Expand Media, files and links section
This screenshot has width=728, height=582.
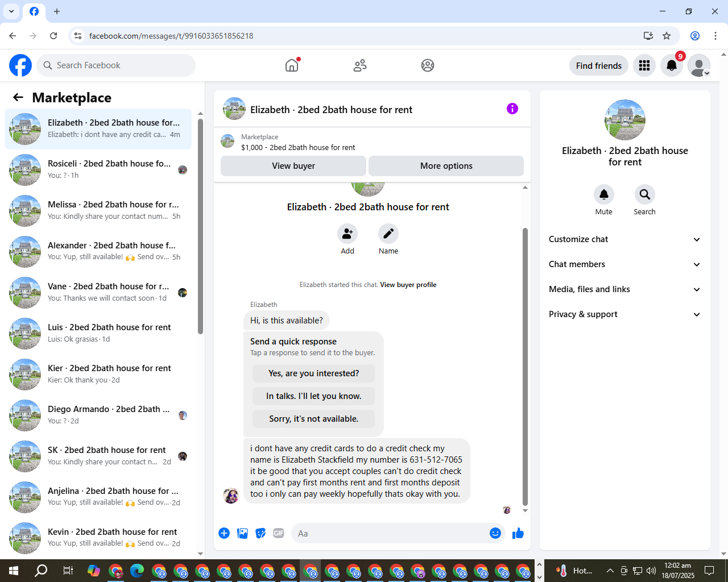(x=624, y=289)
